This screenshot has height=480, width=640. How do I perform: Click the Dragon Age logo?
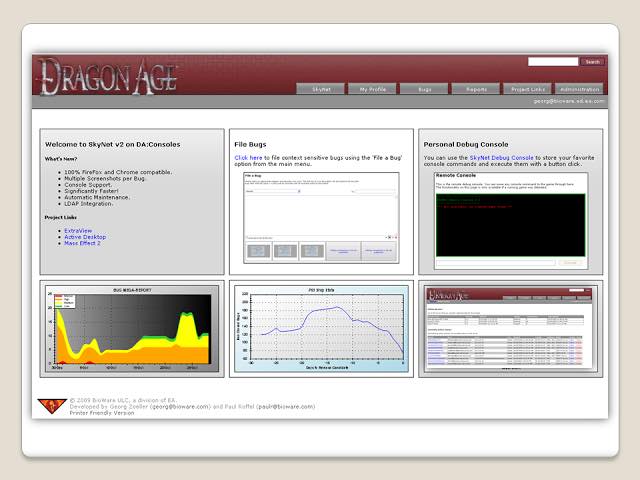[x=107, y=75]
